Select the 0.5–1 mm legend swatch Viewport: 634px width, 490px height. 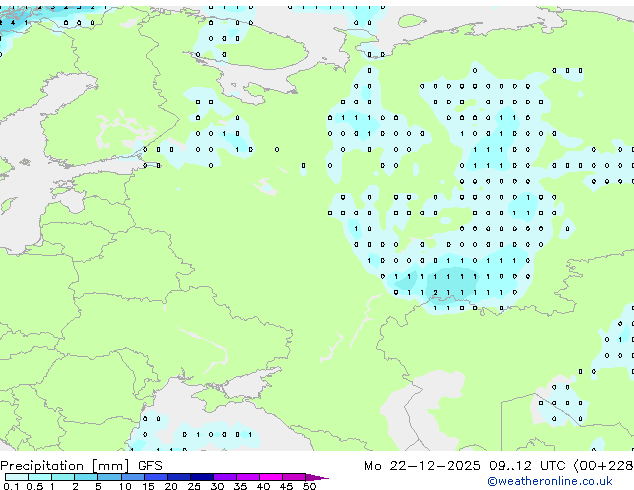point(40,477)
